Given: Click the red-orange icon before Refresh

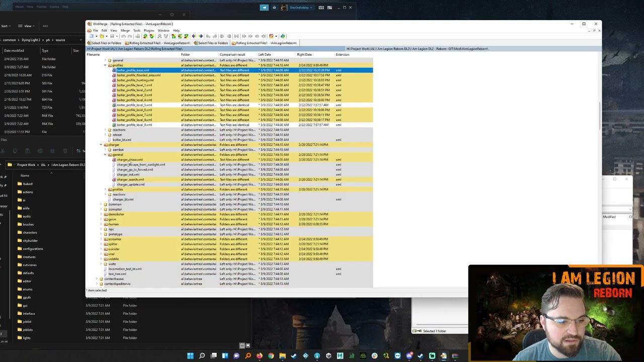Looking at the screenshot, I should coord(271,36).
